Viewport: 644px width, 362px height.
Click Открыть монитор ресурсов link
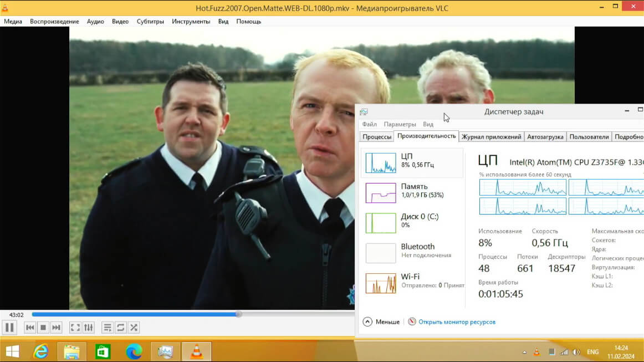(x=457, y=322)
